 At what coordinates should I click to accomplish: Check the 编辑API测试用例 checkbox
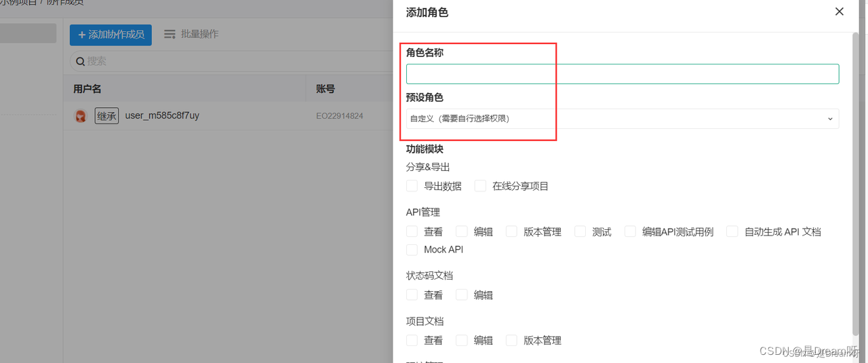click(630, 231)
